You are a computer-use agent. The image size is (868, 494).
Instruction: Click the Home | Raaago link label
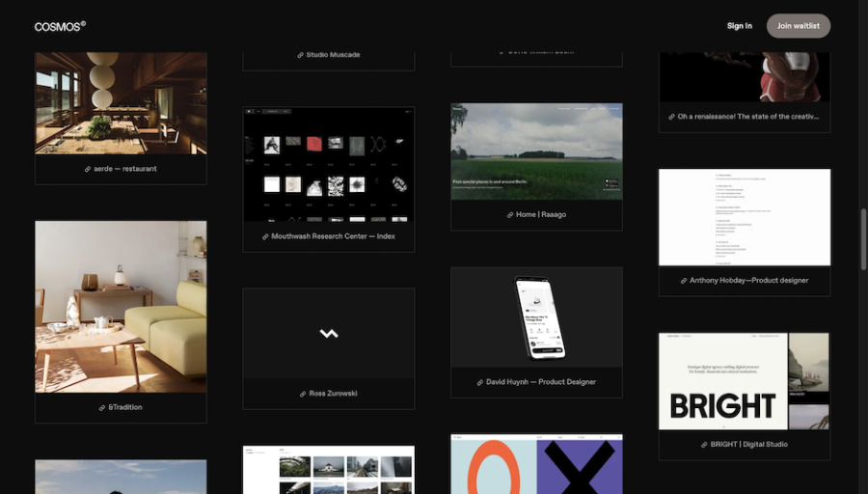tap(541, 215)
